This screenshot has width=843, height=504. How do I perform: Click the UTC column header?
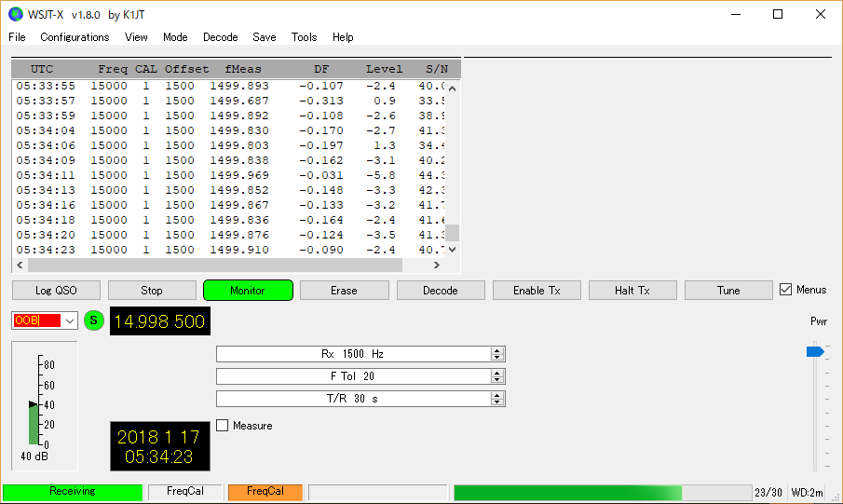42,69
